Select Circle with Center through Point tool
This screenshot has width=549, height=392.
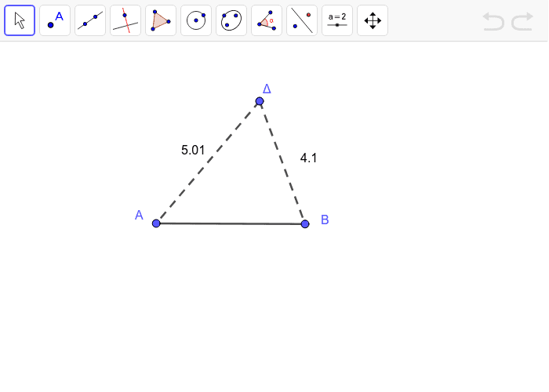click(x=196, y=20)
